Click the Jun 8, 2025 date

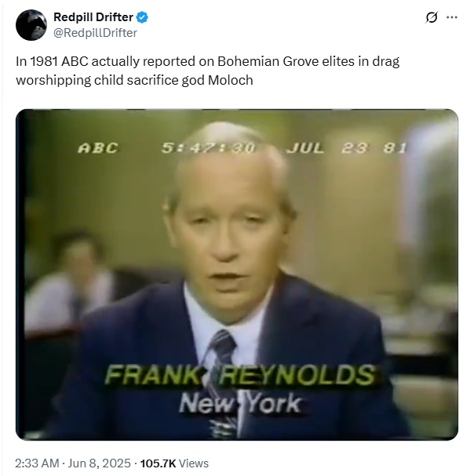[x=99, y=463]
